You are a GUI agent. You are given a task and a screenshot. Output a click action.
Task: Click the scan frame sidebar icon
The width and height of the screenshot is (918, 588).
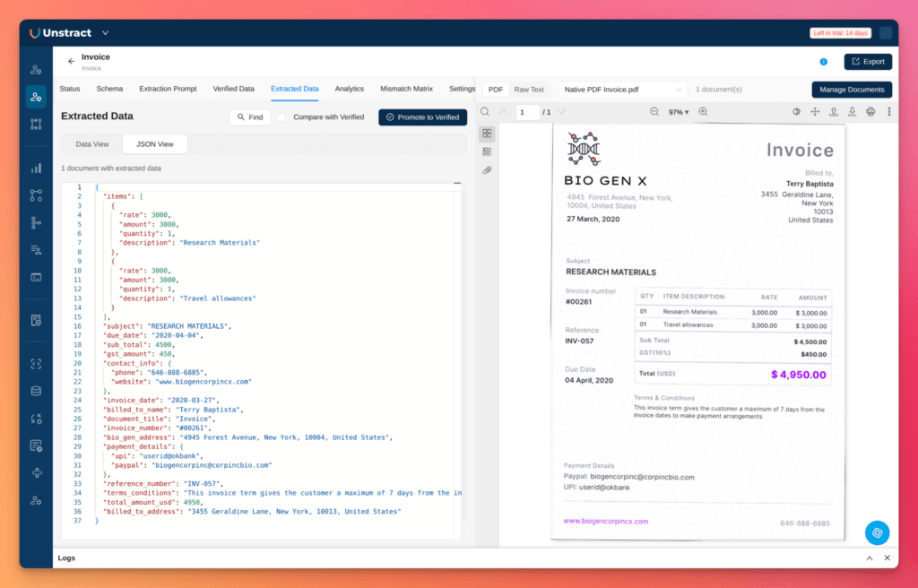coord(36,364)
